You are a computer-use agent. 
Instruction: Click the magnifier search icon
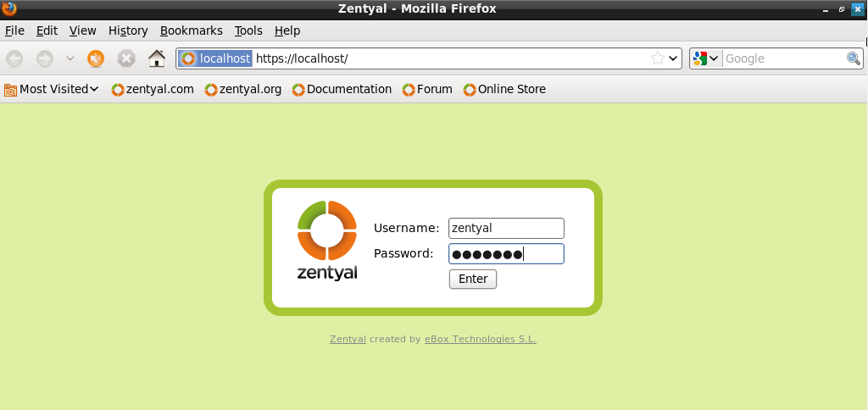[x=854, y=58]
